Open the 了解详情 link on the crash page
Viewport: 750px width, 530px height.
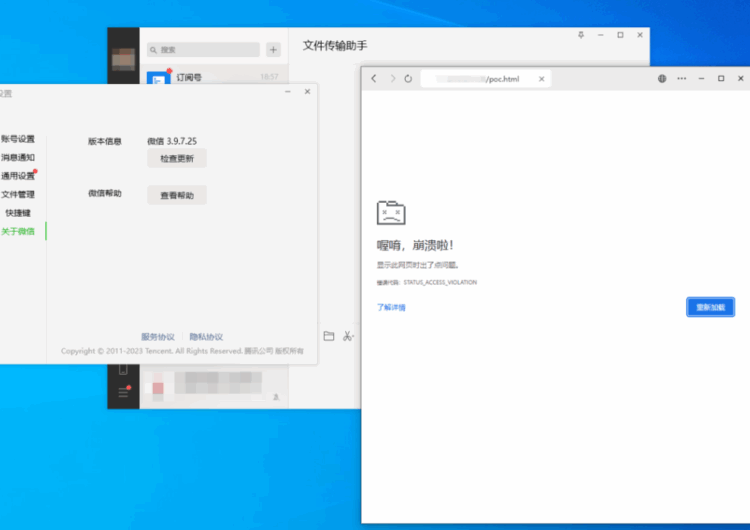391,307
